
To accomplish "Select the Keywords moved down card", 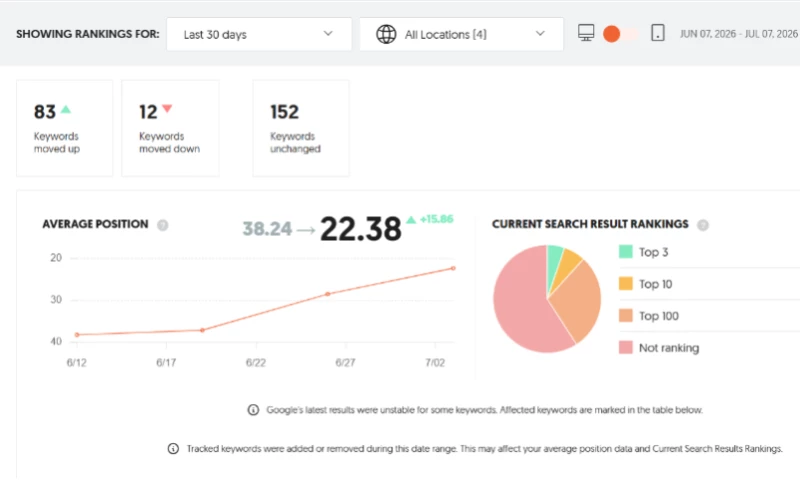I will (170, 128).
